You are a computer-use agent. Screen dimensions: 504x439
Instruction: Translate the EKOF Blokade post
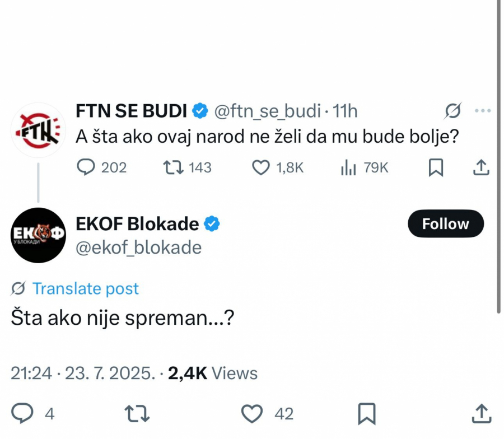click(x=85, y=289)
